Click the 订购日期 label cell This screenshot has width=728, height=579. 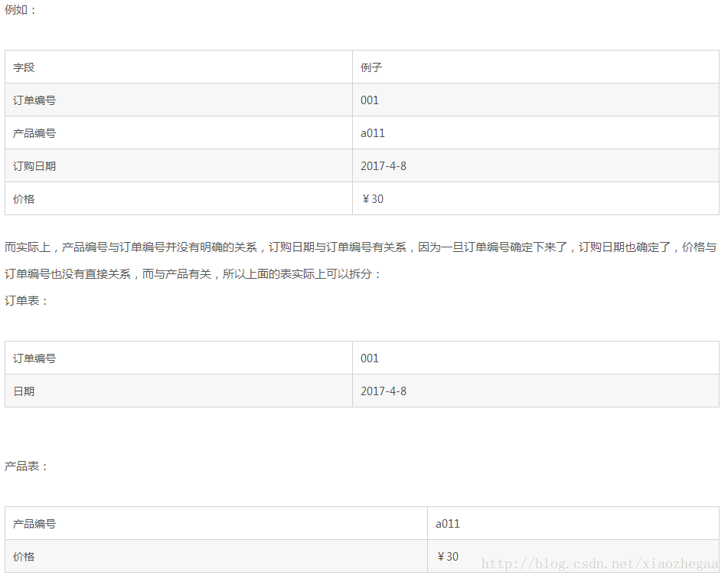pyautogui.click(x=31, y=165)
